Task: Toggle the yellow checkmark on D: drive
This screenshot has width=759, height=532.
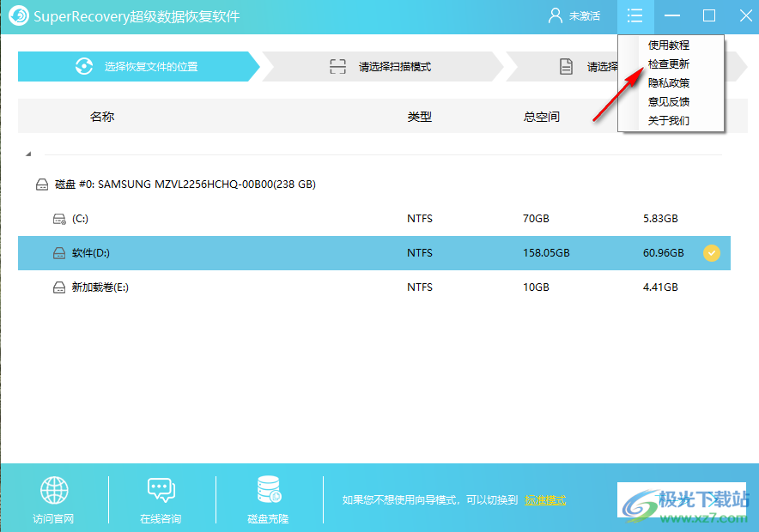Action: point(712,253)
